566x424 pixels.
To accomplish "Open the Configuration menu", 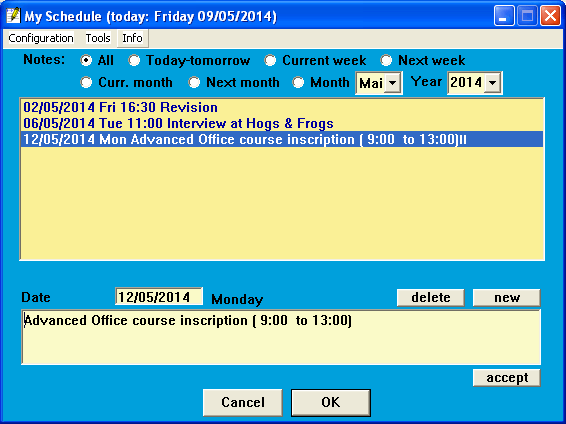I will point(41,38).
